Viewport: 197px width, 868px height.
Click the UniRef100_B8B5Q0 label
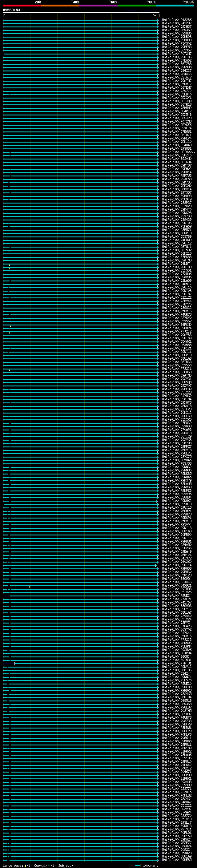click(x=176, y=382)
